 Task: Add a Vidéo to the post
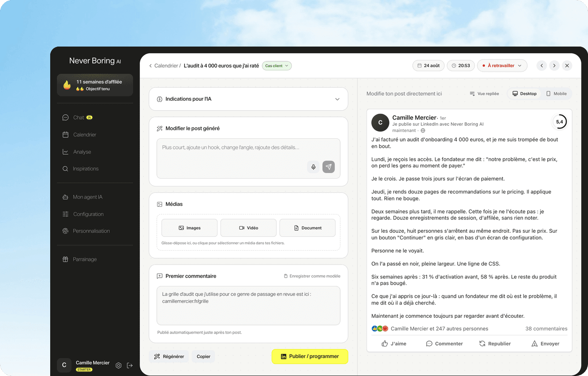[x=248, y=228]
